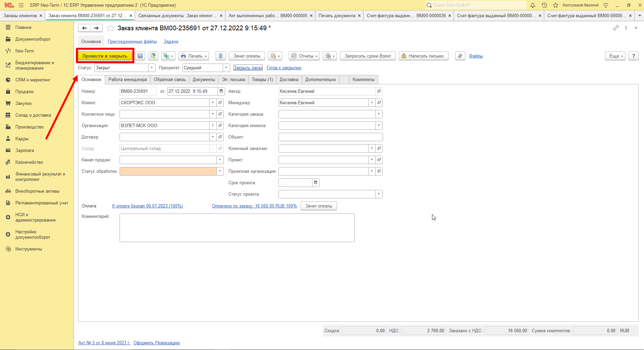Open the create-based-on dropdown icon

tap(168, 56)
